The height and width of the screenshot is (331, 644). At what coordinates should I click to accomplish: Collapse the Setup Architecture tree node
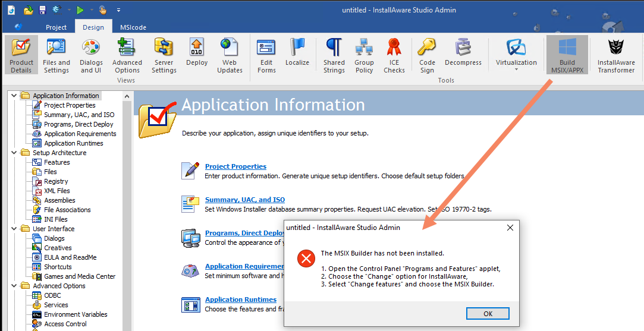14,153
